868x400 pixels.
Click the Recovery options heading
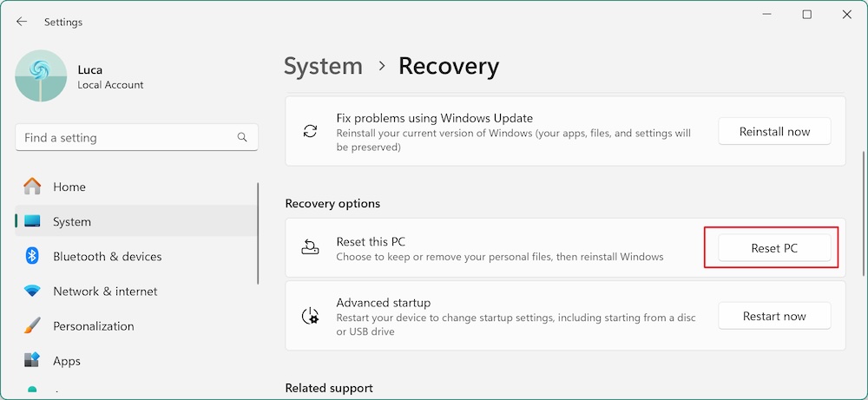point(332,204)
